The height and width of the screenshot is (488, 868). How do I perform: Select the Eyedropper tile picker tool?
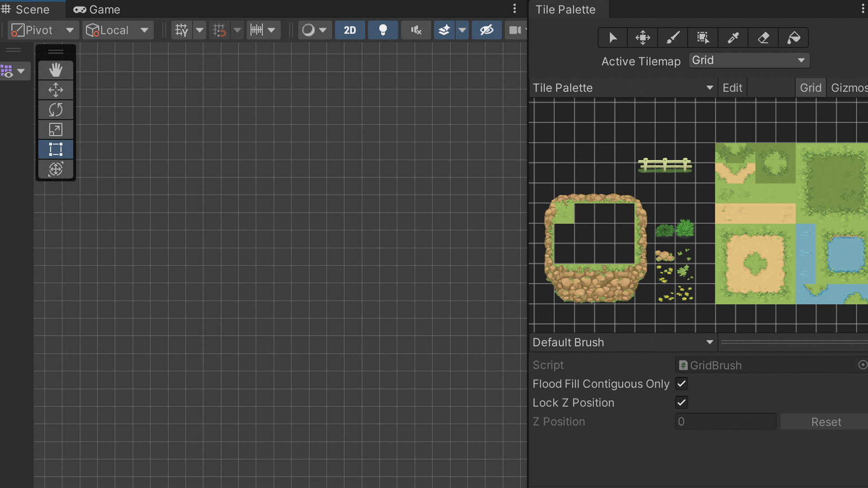click(x=733, y=38)
